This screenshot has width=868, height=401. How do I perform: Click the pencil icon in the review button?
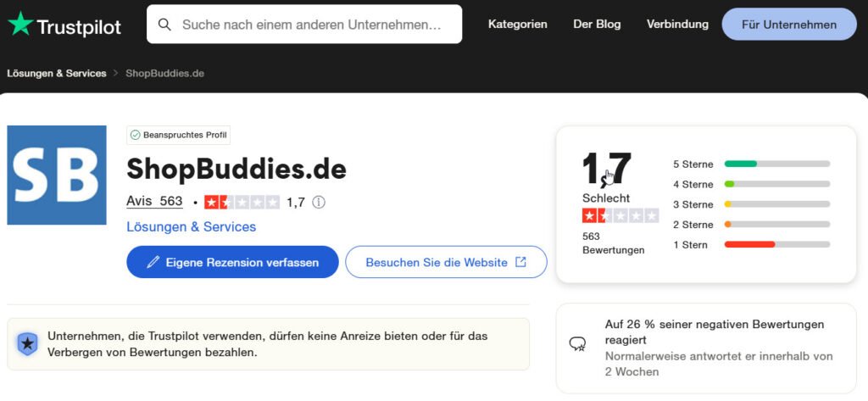tap(153, 263)
